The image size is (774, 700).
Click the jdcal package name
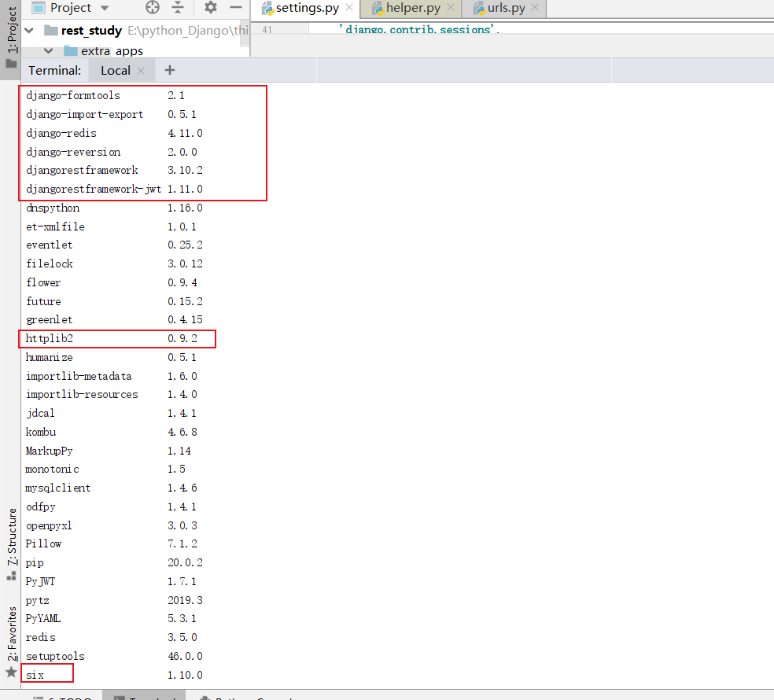point(40,413)
